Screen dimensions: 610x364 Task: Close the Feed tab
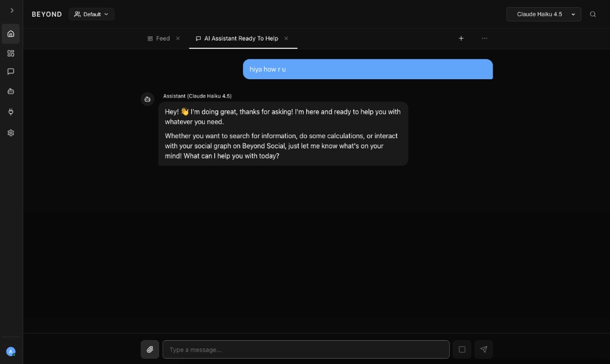tap(178, 38)
